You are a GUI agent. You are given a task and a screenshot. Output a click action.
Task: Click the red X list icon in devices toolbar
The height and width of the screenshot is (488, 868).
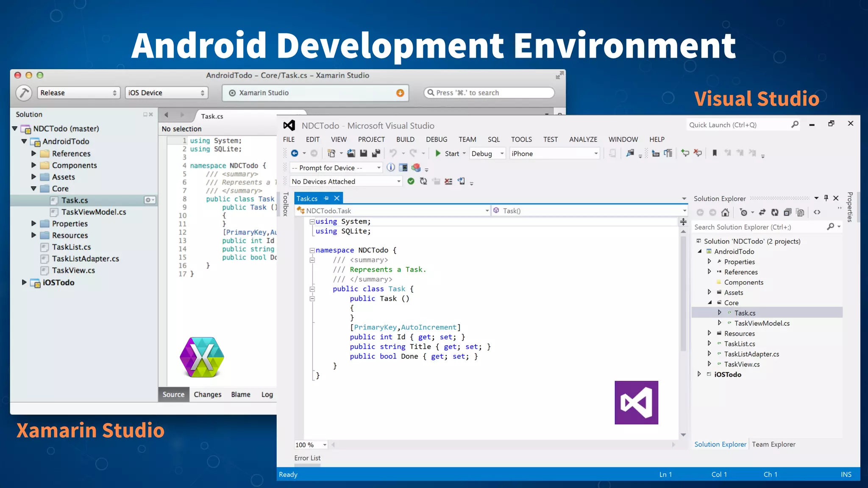click(x=448, y=181)
